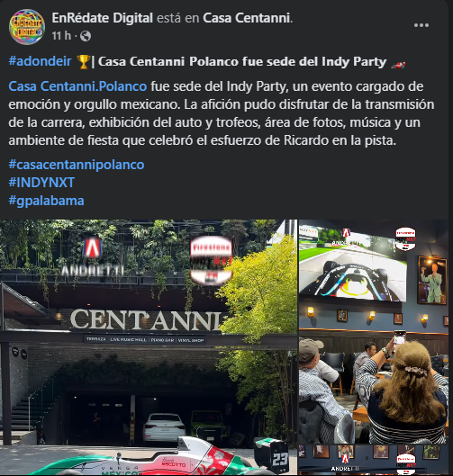Viewport: 453px width, 476px height.
Task: Click the race car emoji after Indy Party
Action: pyautogui.click(x=398, y=64)
